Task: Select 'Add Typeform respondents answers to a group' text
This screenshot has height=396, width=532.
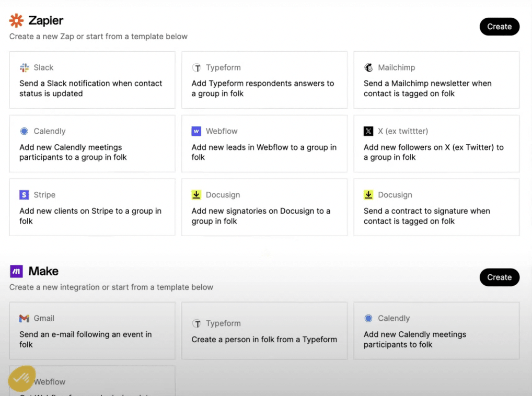Action: [x=263, y=88]
